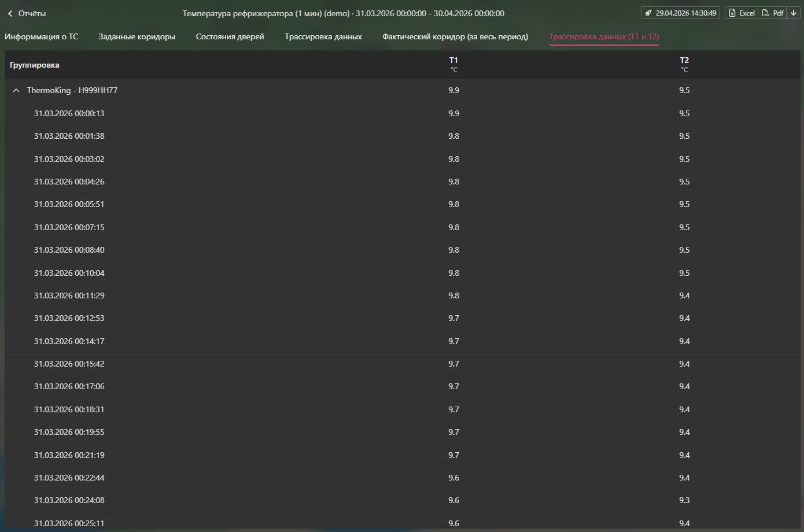Screen dimensions: 804x532
Task: Select the row 31.03.2026 00:24:08
Action: [x=69, y=500]
